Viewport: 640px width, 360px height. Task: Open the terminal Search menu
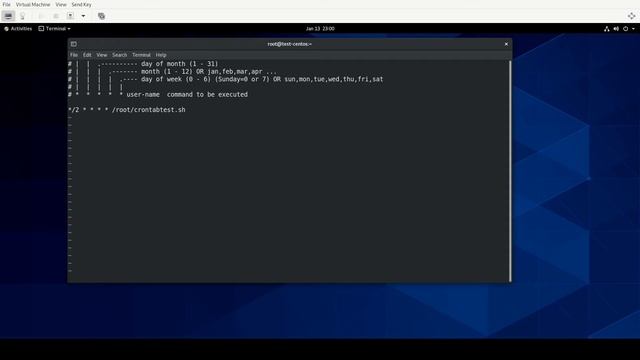(120, 55)
